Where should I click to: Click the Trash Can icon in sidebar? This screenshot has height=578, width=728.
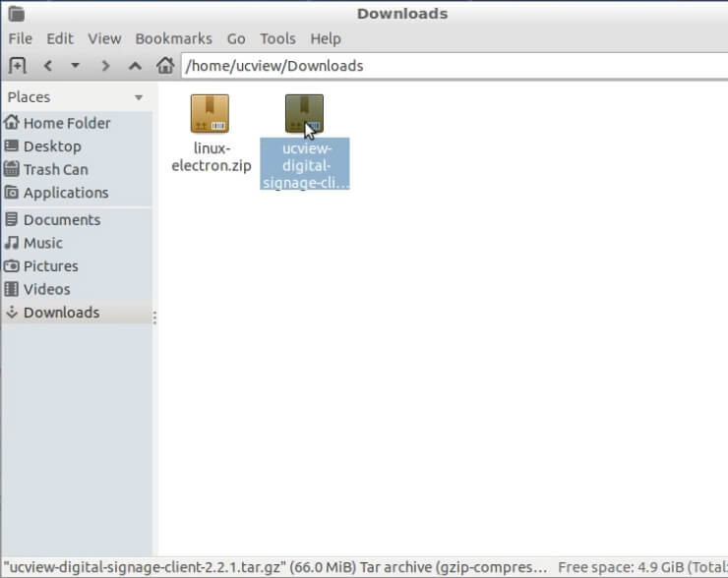click(x=12, y=169)
